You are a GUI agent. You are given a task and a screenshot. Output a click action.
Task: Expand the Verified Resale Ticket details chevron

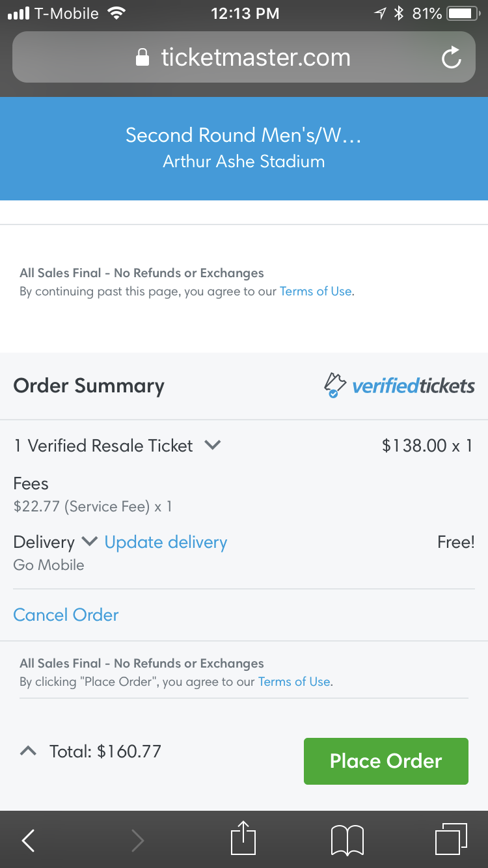[x=213, y=445]
